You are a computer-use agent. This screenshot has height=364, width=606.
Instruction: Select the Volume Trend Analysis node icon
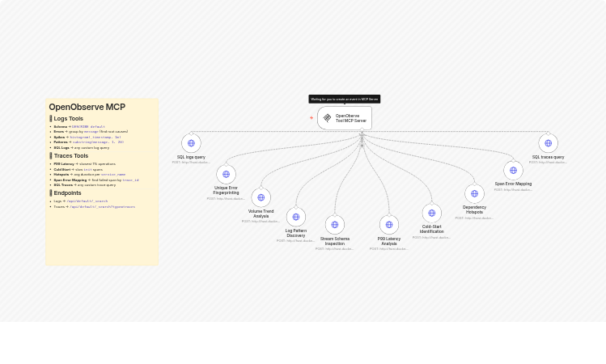tap(261, 197)
